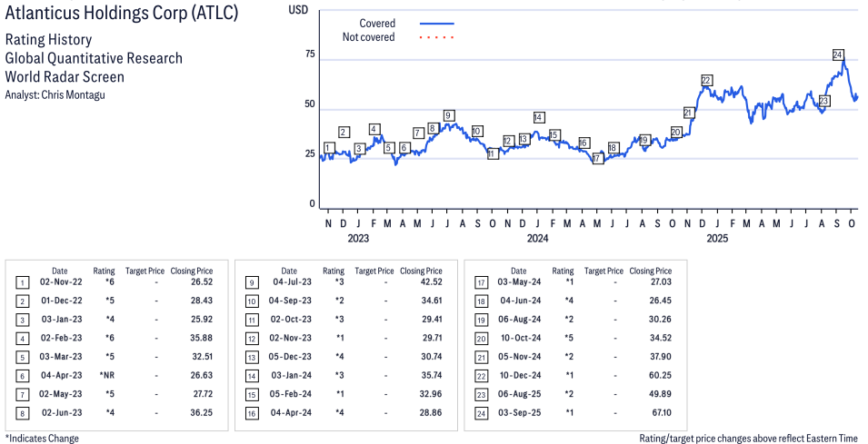This screenshot has width=868, height=444.
Task: Select marker 22 on the price chart
Action: click(x=706, y=80)
